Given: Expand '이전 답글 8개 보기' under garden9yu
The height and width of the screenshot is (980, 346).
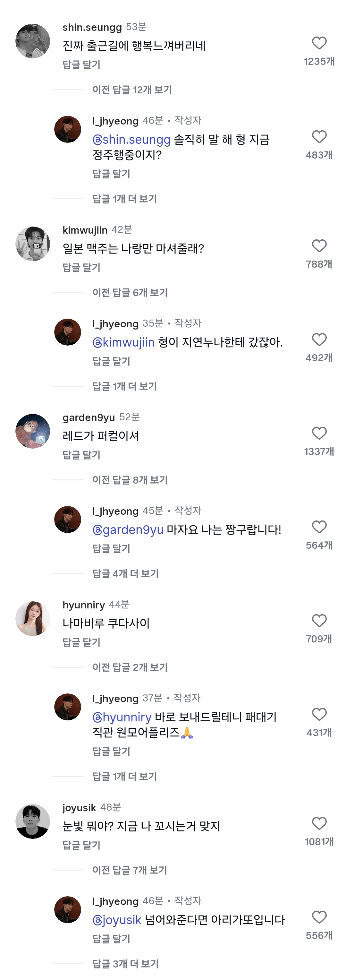Looking at the screenshot, I should pos(130,480).
